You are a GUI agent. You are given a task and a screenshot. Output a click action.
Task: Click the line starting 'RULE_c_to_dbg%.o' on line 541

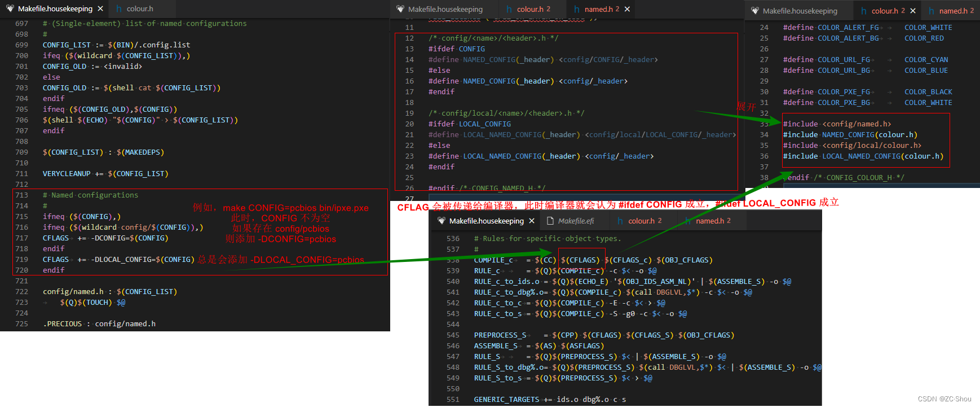[x=613, y=292]
